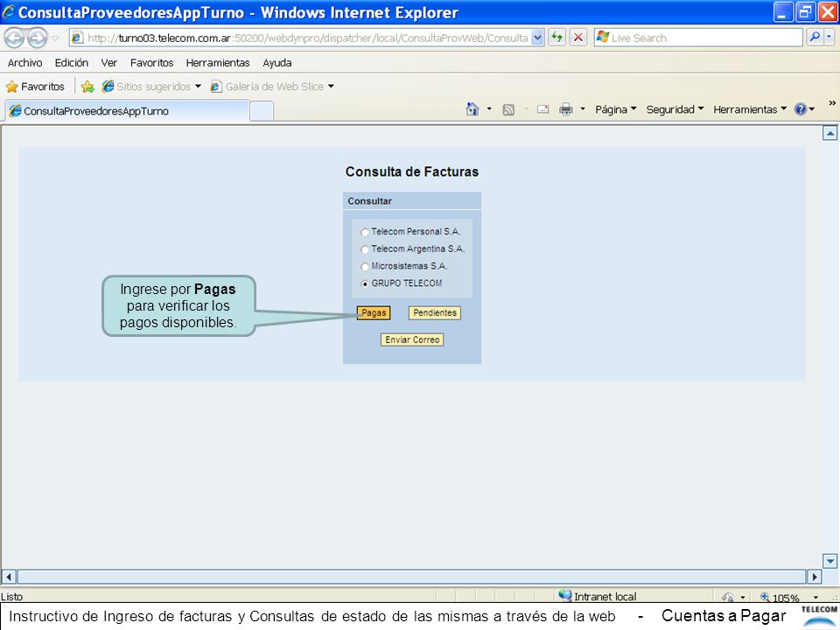This screenshot has height=630, width=840.
Task: Open the Seguridad dropdown menu
Action: 675,109
